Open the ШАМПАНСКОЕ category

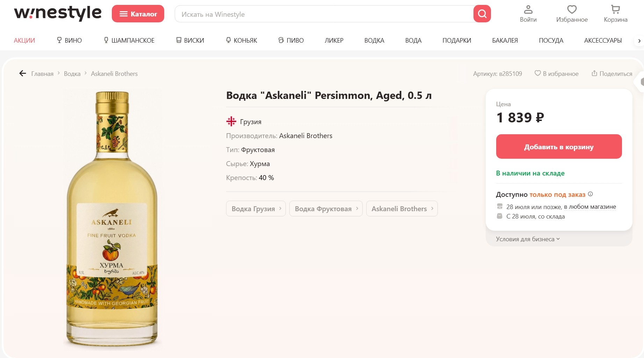tap(129, 41)
